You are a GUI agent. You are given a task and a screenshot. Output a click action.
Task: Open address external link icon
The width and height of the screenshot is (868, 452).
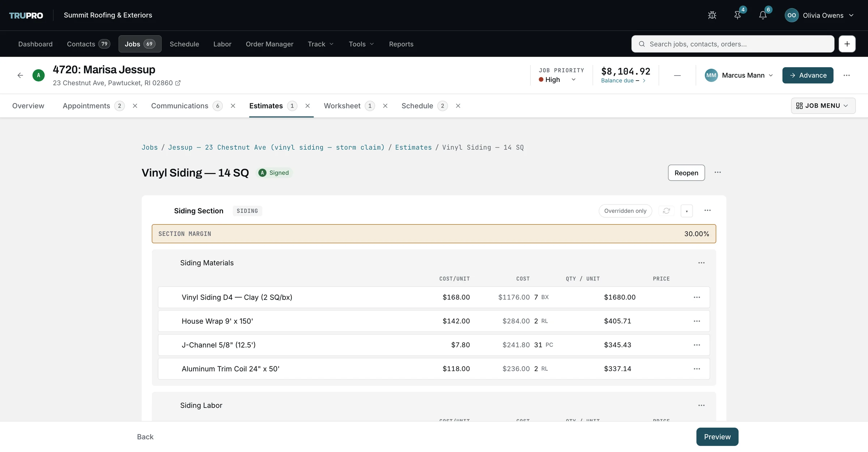coord(178,83)
